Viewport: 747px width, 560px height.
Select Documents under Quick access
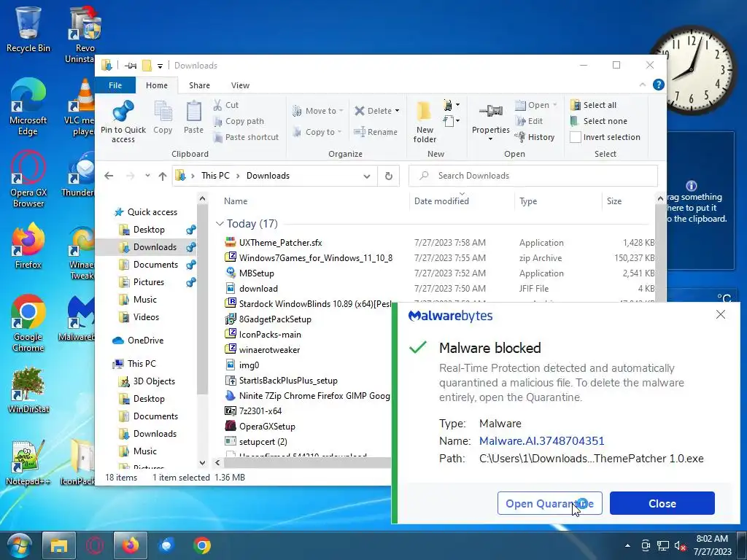coord(155,264)
